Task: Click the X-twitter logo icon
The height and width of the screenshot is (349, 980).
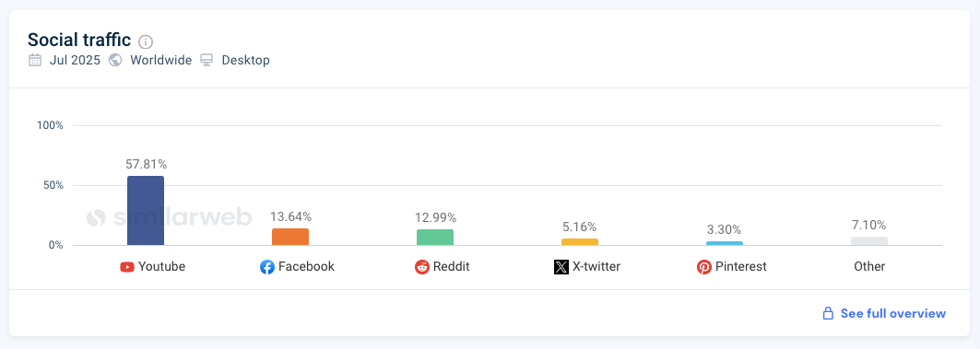Action: [561, 267]
